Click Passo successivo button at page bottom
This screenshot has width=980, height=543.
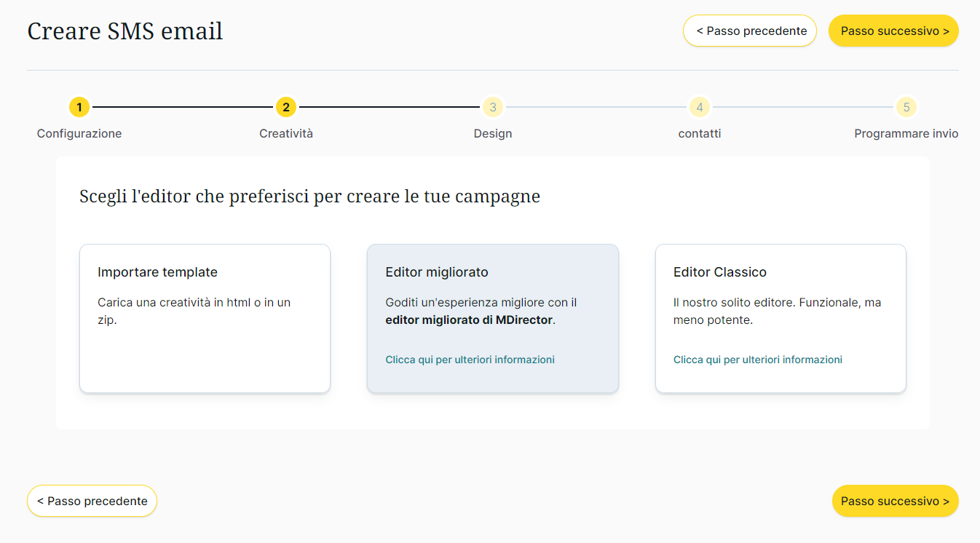click(x=895, y=501)
